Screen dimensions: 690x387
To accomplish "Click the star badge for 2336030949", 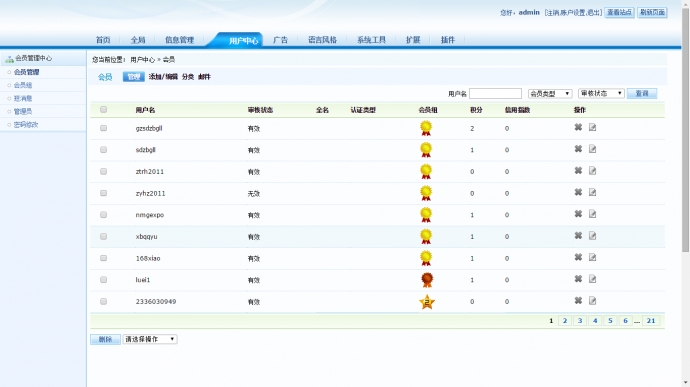I will [426, 302].
